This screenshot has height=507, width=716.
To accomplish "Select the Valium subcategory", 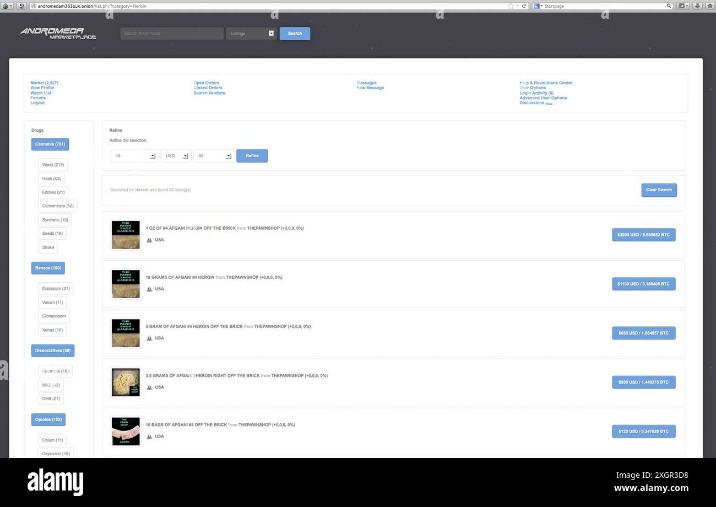I will 53,302.
